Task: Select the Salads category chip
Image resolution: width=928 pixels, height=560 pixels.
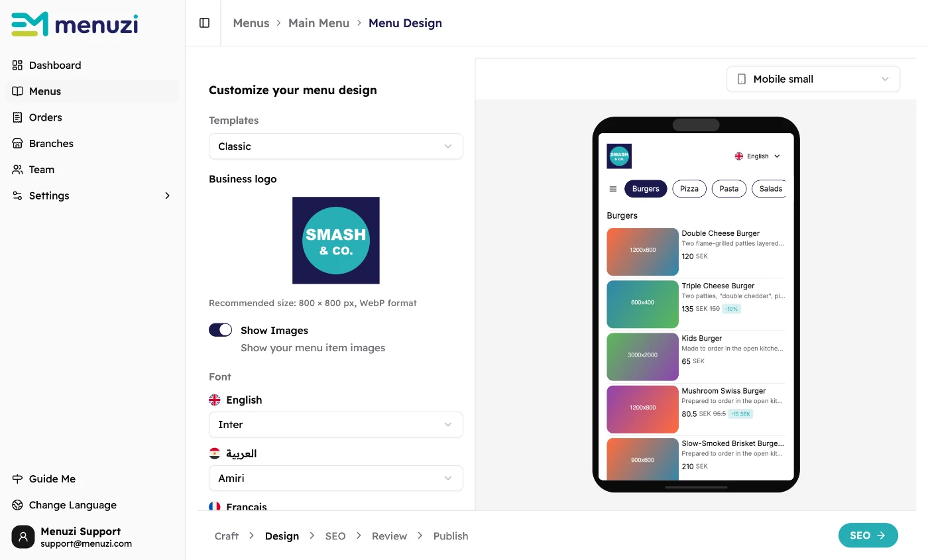Action: pyautogui.click(x=769, y=189)
